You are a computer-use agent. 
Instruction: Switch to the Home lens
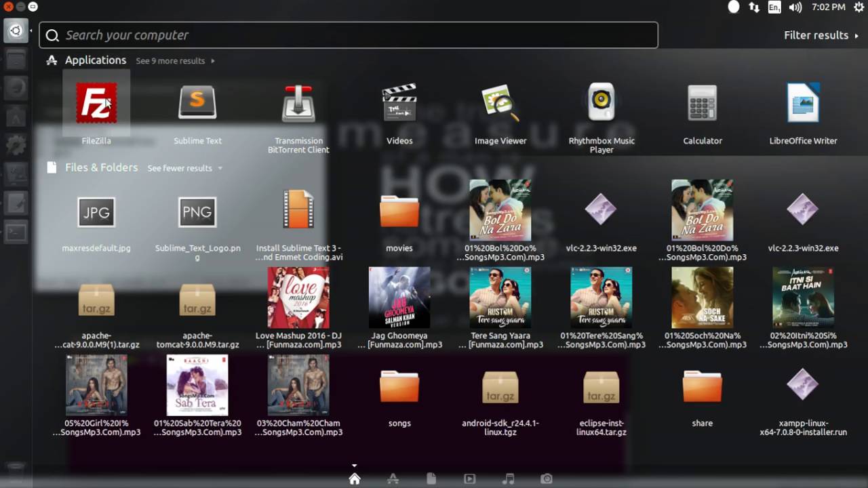tap(354, 479)
